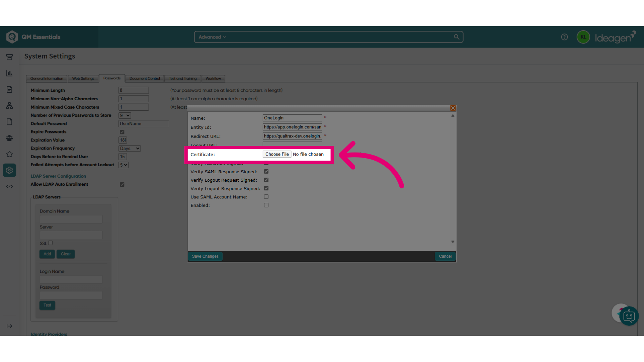
Task: Toggle Verify Logout Request Signed checkbox
Action: click(266, 180)
